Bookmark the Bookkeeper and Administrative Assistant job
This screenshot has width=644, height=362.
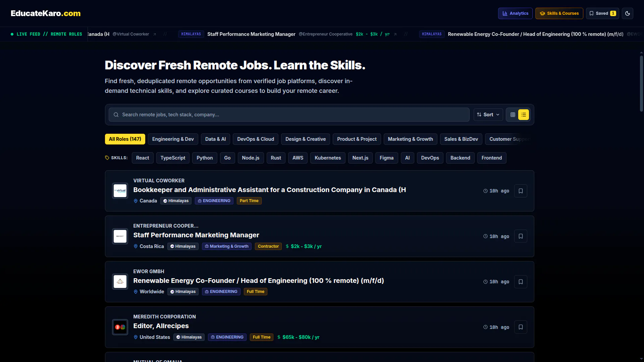(x=521, y=191)
